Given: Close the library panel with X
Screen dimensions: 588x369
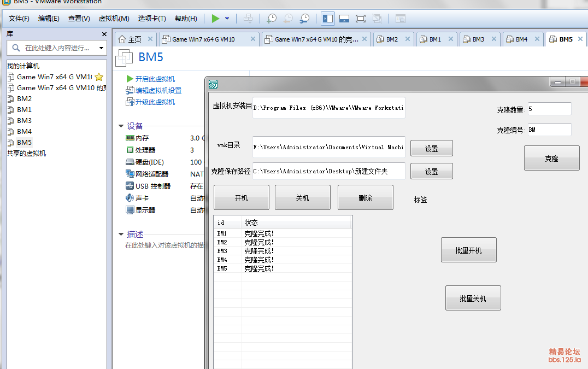Looking at the screenshot, I should click(x=104, y=34).
